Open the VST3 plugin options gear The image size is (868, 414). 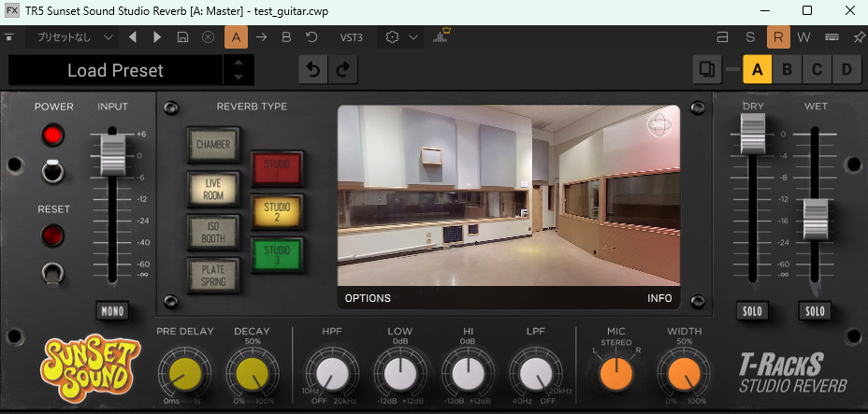[393, 37]
